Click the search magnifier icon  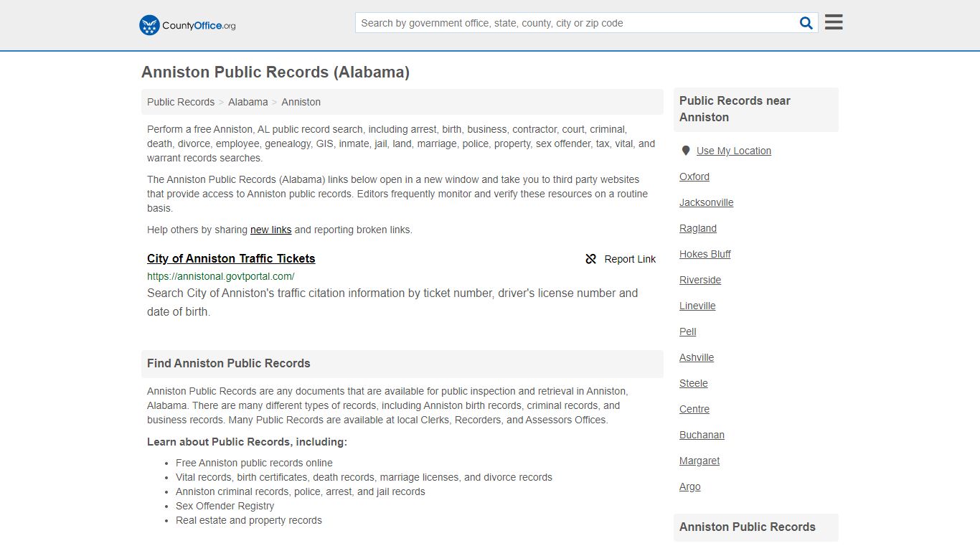806,23
